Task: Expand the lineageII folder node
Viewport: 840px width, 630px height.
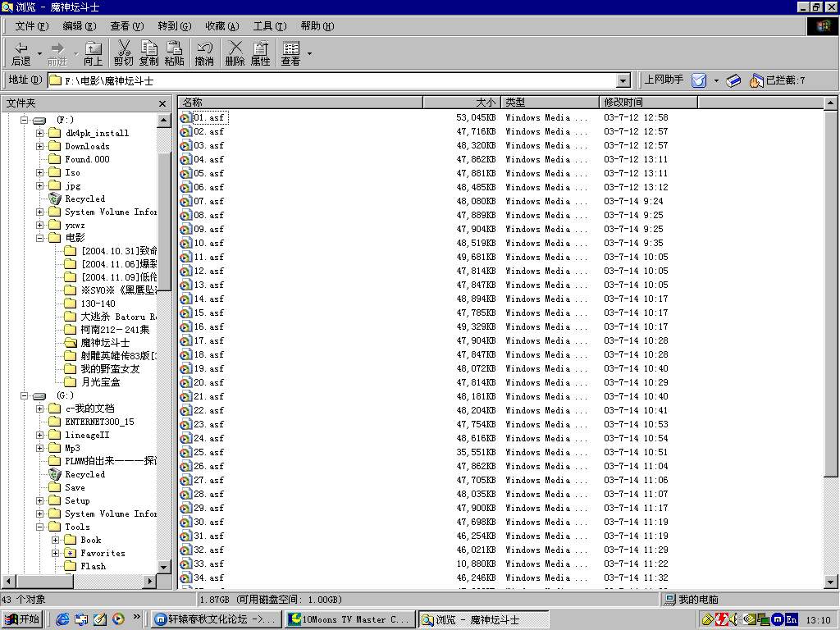Action: (x=39, y=435)
